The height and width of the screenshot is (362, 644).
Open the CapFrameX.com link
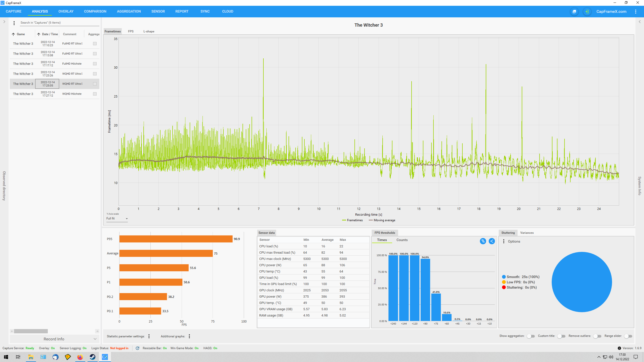(x=611, y=12)
